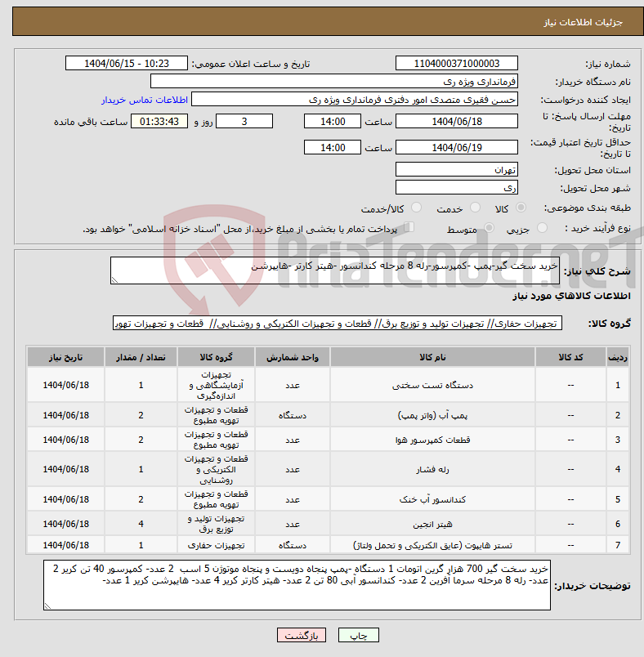The height and width of the screenshot is (657, 644).
Task: Click the ایجاد کننده درخواست field
Action: [355, 100]
